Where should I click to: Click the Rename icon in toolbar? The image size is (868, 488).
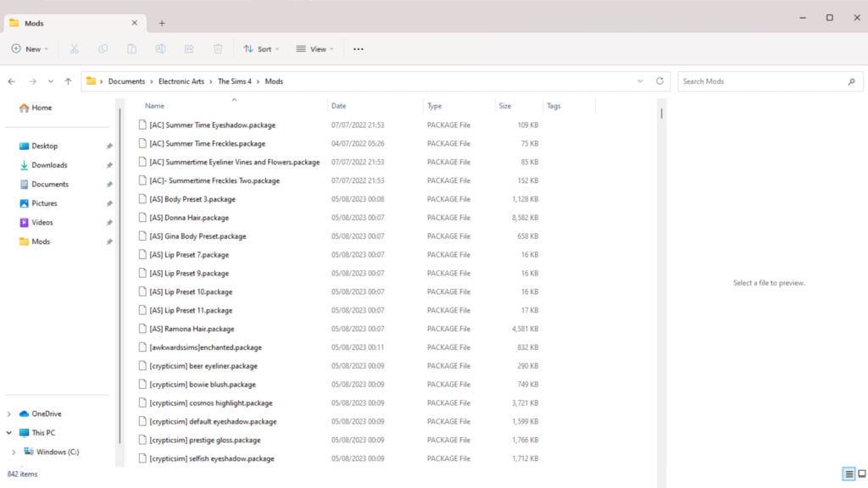tap(160, 48)
